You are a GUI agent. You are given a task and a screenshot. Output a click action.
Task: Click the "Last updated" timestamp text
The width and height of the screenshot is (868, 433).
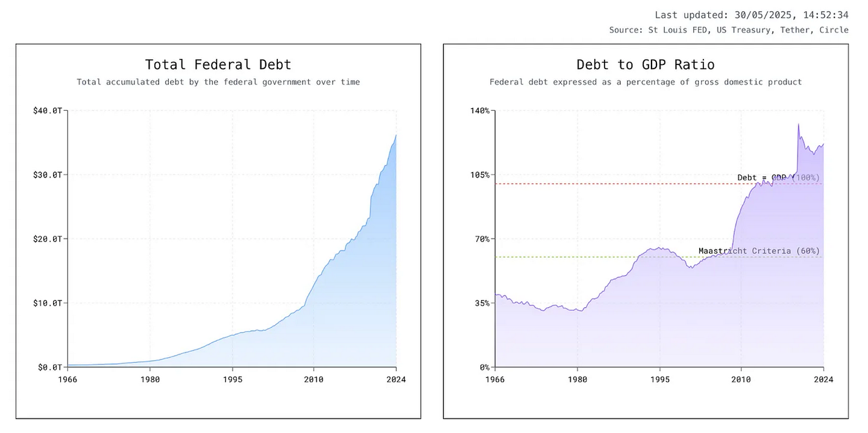coord(751,15)
